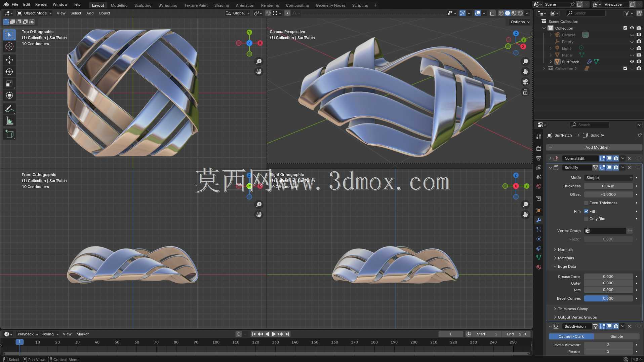
Task: Click lock camera to view icon
Action: (x=525, y=92)
